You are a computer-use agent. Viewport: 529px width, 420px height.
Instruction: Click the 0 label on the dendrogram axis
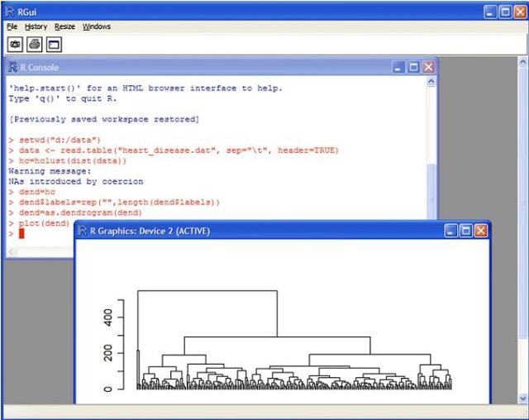108,389
